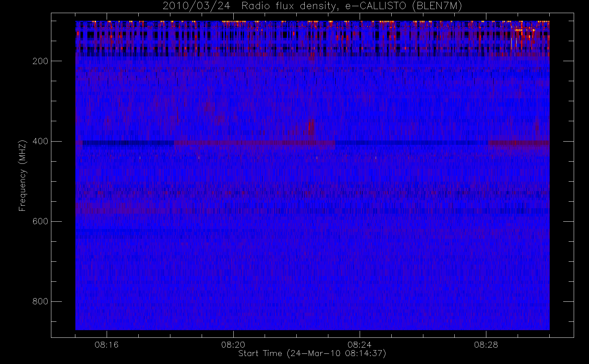Click the 08:24 time tick label

[x=360, y=345]
